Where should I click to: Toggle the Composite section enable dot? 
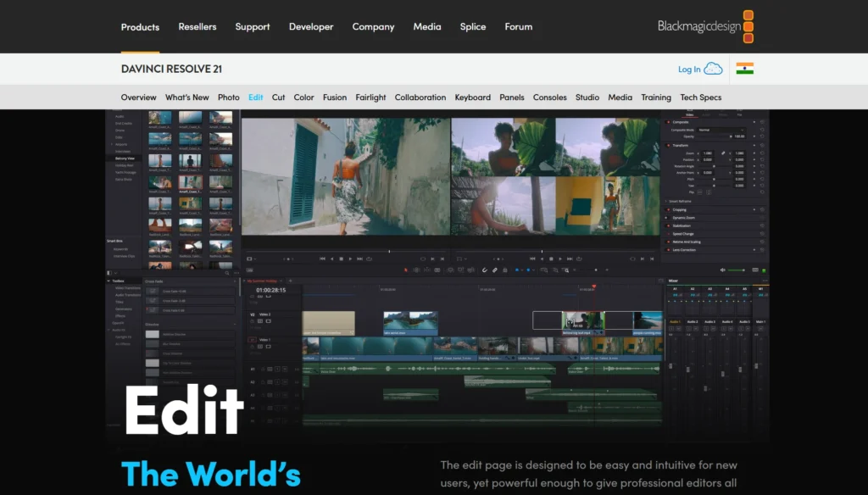(x=668, y=122)
